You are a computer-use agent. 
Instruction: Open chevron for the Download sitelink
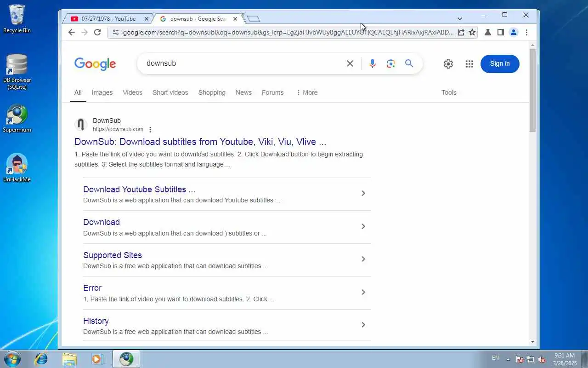point(363,226)
